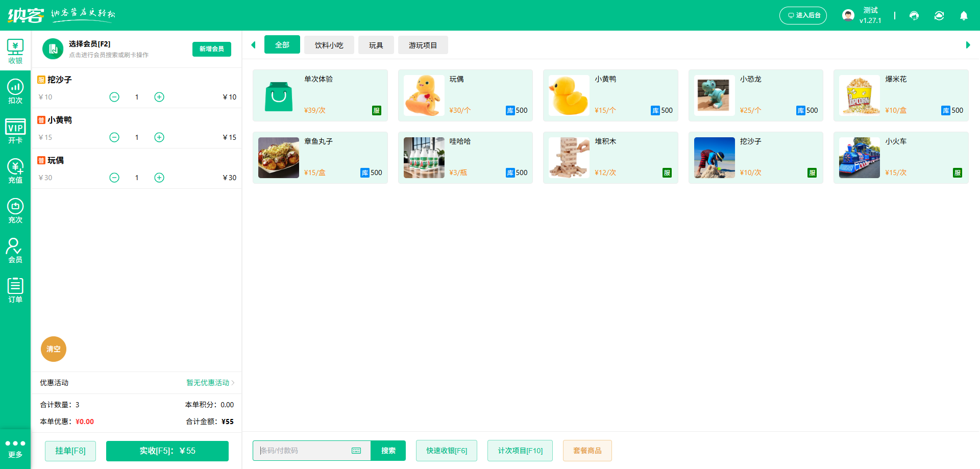Open the 充值 panel from the sidebar
This screenshot has height=469, width=980.
point(15,168)
